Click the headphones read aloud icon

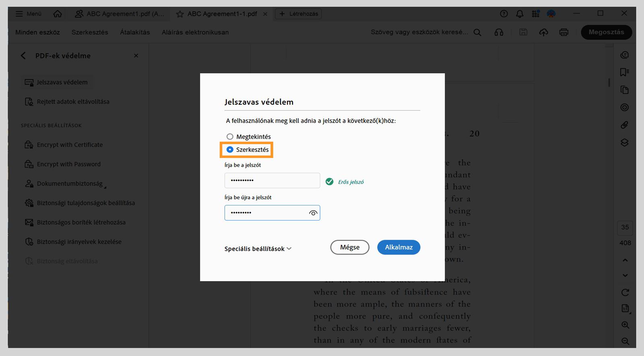tap(499, 32)
